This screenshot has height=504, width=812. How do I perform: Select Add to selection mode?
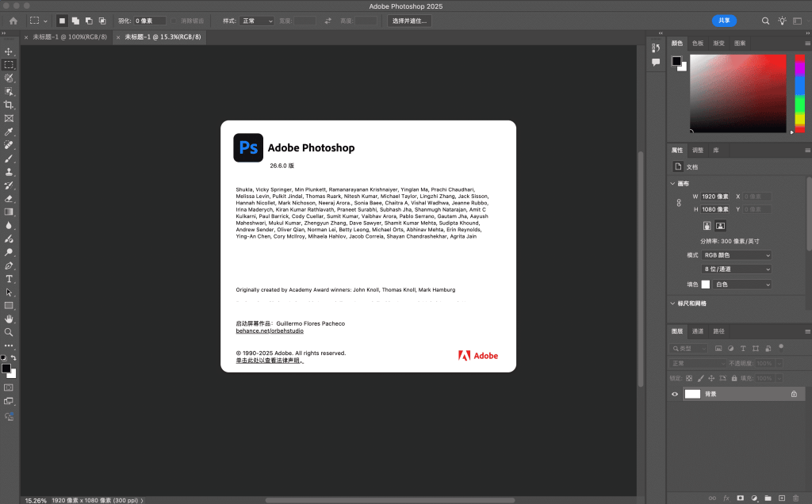pyautogui.click(x=75, y=21)
